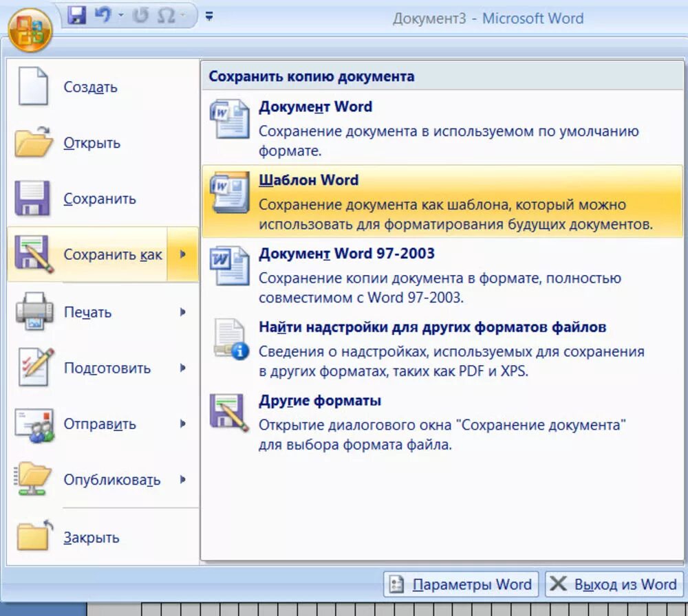Click the Save floppy icon in Quick Access toolbar

point(77,16)
